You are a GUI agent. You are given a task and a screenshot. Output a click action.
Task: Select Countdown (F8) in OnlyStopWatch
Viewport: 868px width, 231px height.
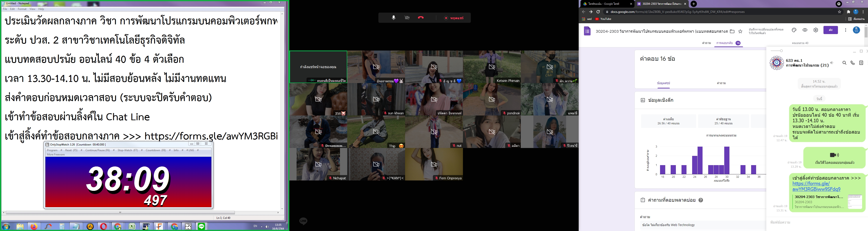[156, 150]
